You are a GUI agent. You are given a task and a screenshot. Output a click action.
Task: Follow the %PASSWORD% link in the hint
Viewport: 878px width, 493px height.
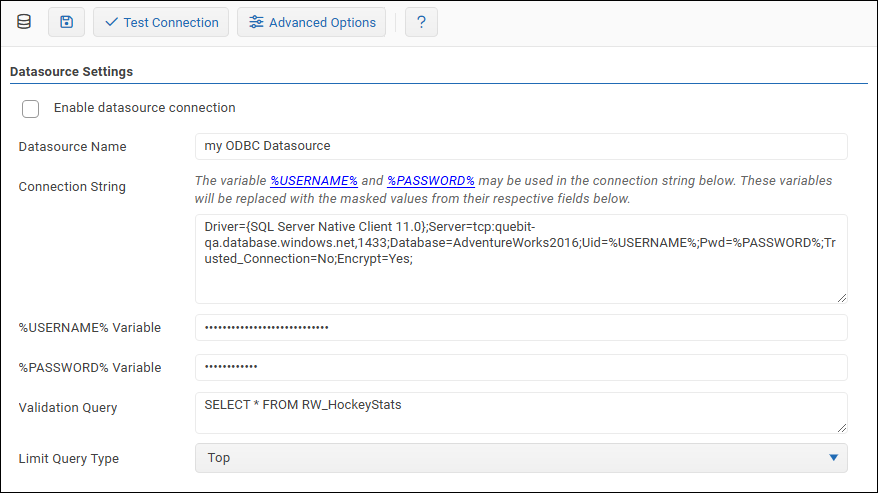(431, 181)
